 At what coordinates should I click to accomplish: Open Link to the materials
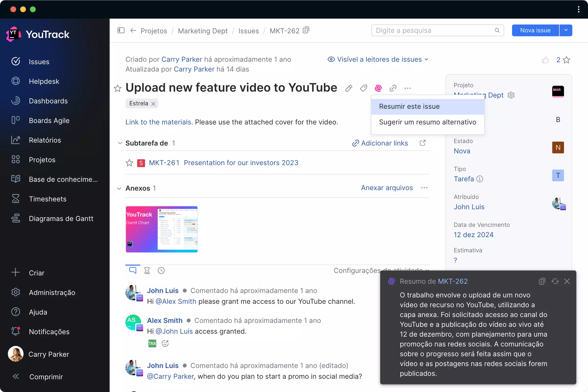coord(158,122)
